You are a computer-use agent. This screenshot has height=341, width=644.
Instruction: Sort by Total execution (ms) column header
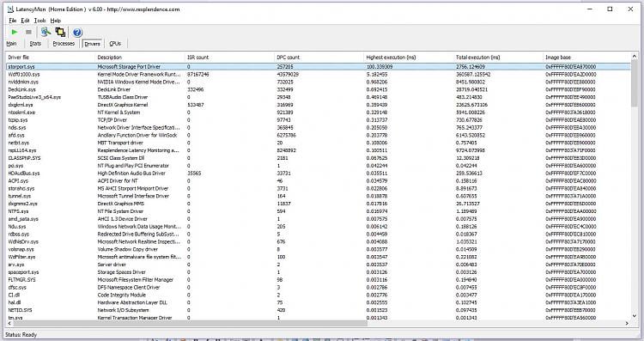[498, 57]
